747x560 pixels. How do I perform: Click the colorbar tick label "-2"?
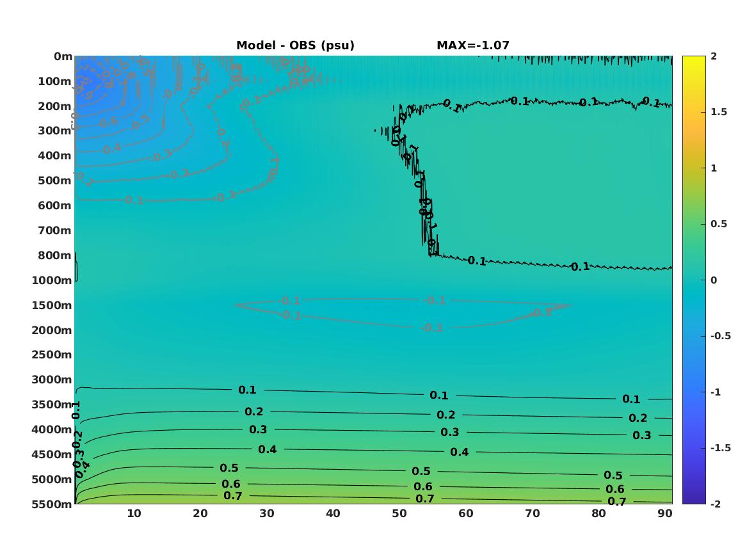coord(716,504)
